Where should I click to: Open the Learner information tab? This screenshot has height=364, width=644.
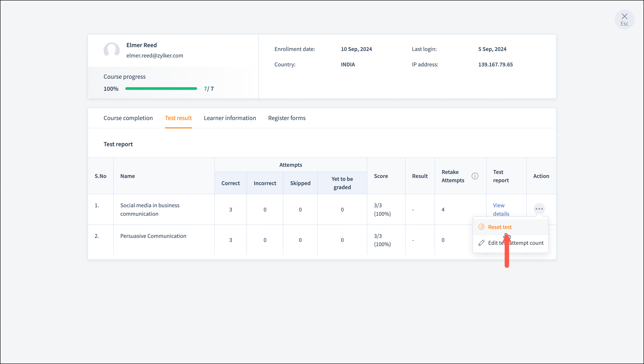pos(230,118)
